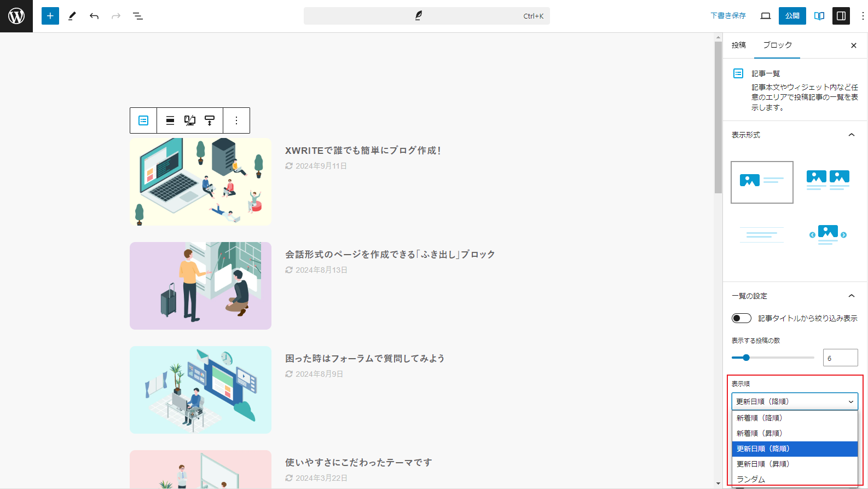This screenshot has height=489, width=868.
Task: Click the scrollbar down arrow
Action: pos(718,484)
